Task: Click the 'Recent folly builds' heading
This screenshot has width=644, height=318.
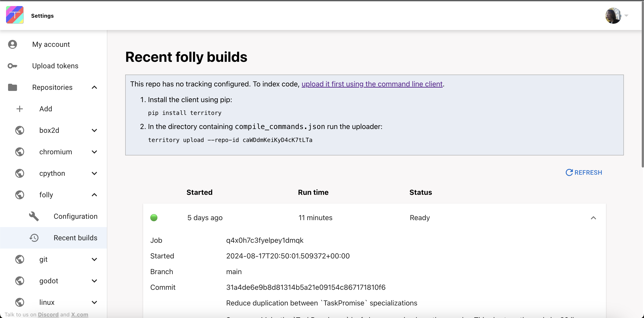Action: pos(186,57)
